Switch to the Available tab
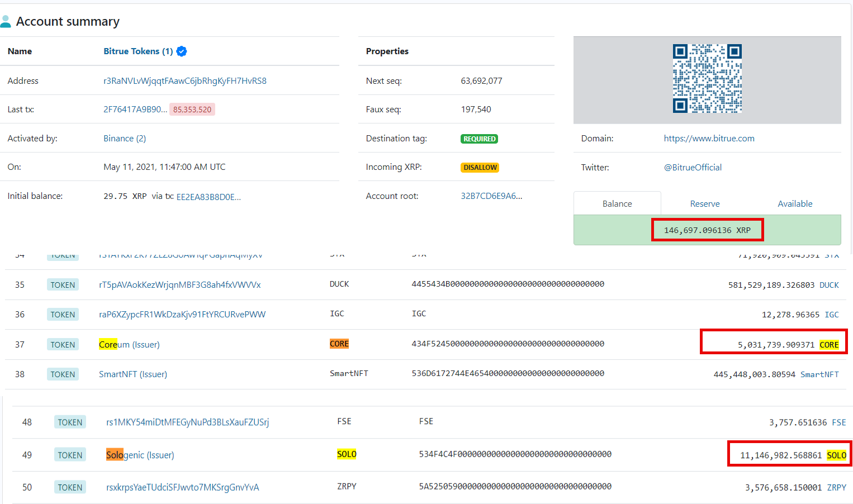Viewport: 853px width, 504px height. pos(795,204)
